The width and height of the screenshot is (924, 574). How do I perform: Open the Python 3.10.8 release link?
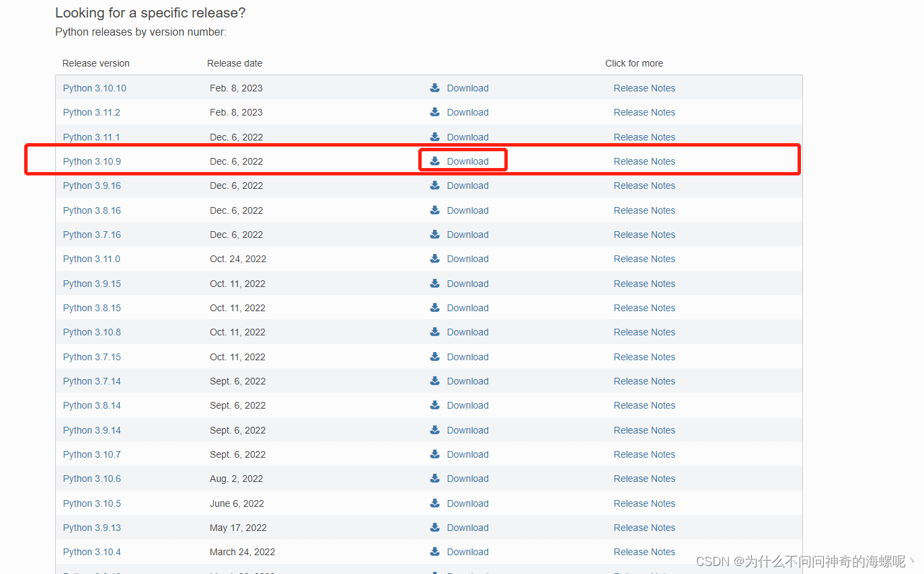[92, 332]
